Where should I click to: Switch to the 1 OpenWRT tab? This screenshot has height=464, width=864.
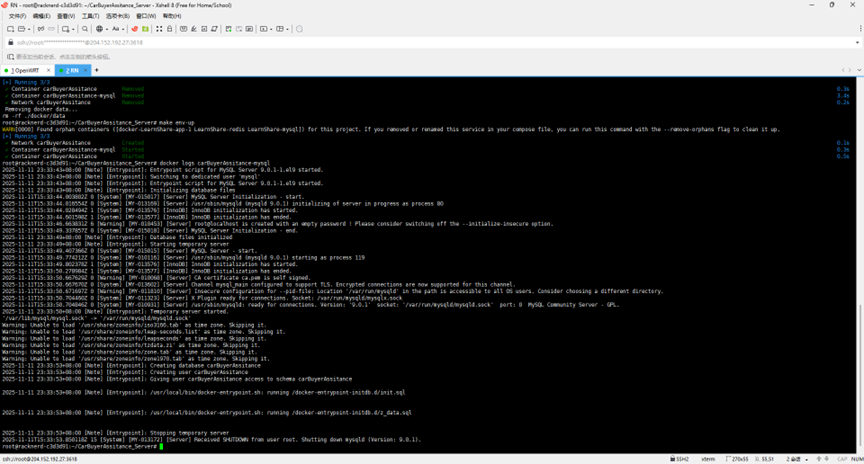point(25,71)
